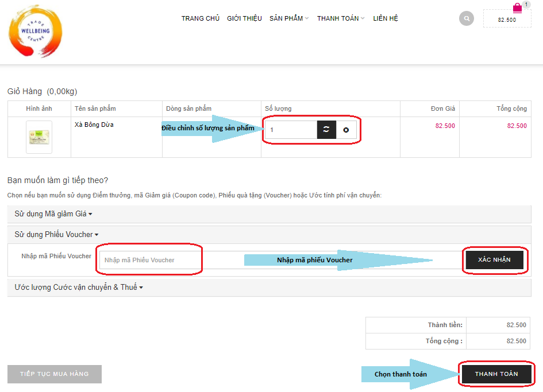Image resolution: width=543 pixels, height=392 pixels.
Task: Click into the Nhập mã Phiếu Voucher field
Action: coord(151,260)
